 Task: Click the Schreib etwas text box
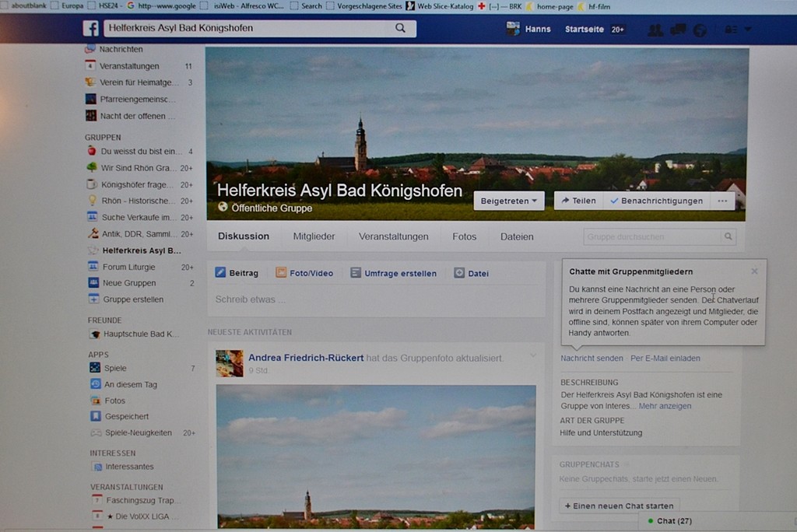point(376,299)
